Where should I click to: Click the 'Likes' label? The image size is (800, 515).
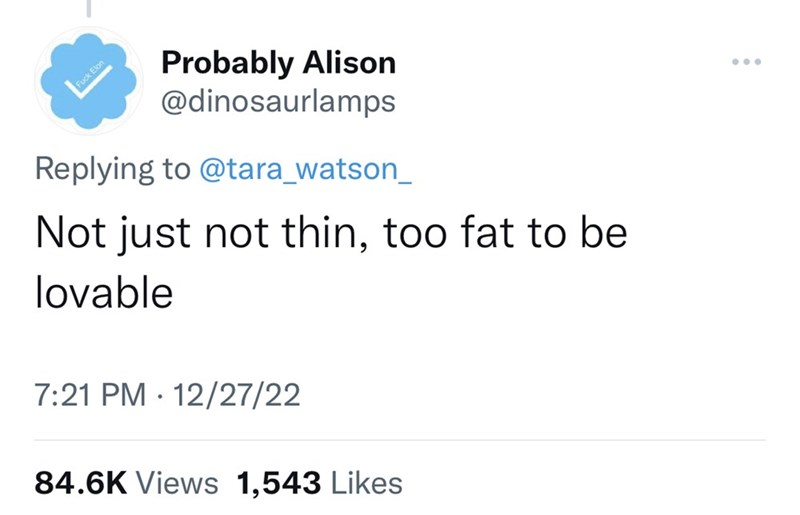pos(367,483)
